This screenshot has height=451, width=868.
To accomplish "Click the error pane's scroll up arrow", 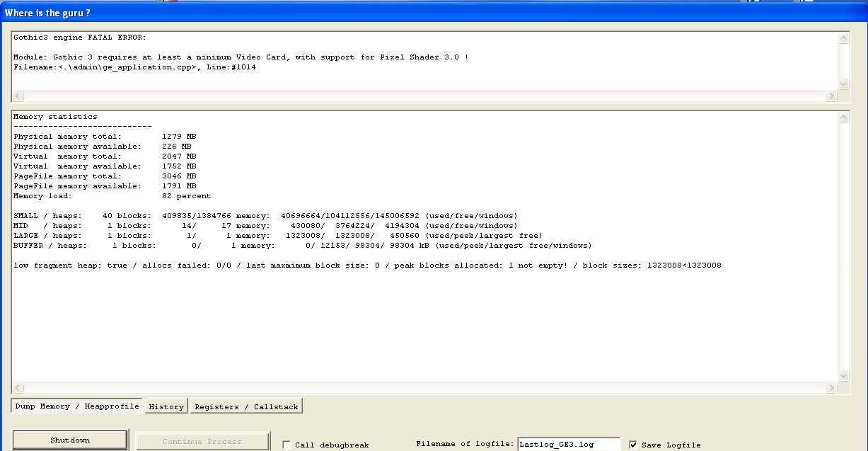I will (843, 39).
